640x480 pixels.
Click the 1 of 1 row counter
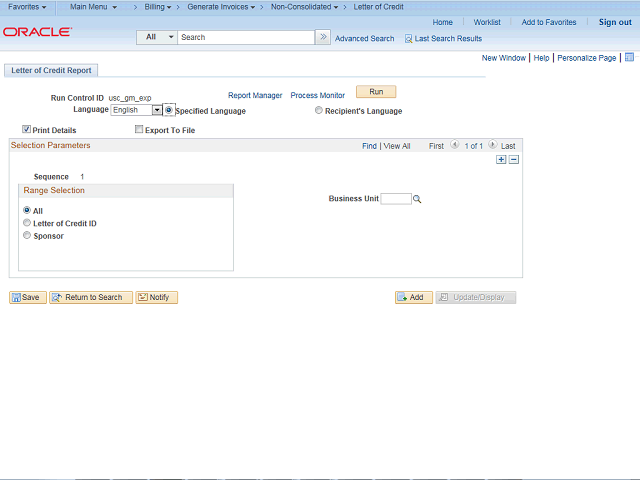tap(473, 146)
